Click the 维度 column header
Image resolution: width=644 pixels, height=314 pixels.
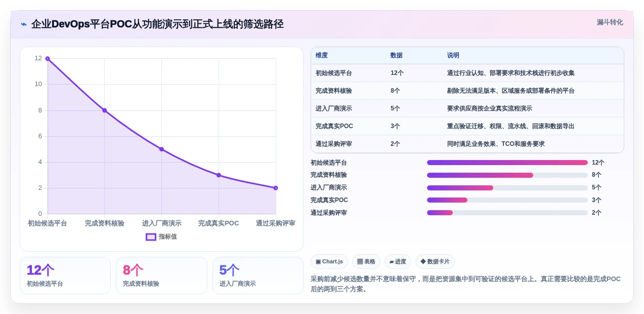point(322,55)
